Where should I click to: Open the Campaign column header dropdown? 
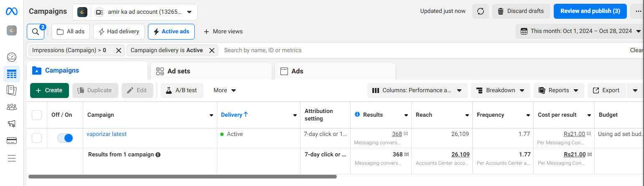click(x=211, y=115)
